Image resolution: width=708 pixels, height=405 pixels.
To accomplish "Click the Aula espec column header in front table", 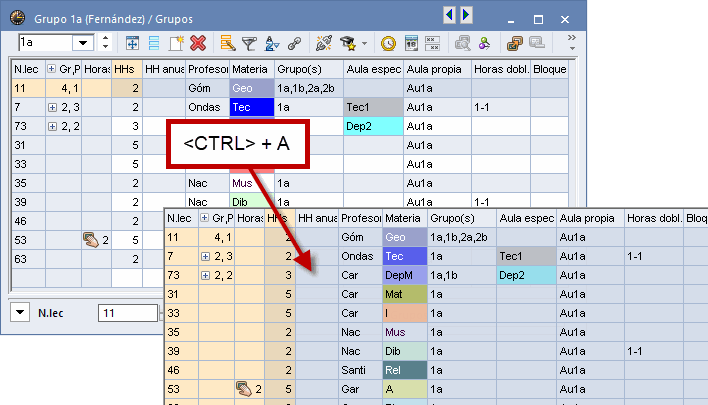I will tap(526, 218).
